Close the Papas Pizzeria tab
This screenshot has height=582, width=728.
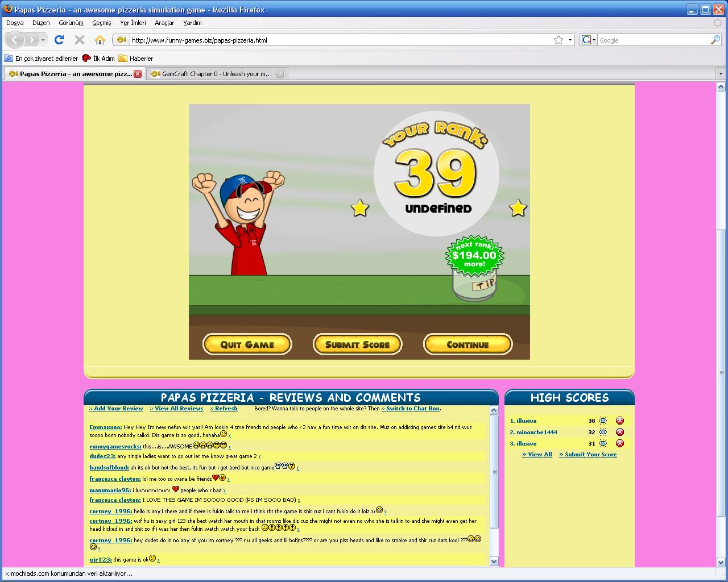coord(138,74)
